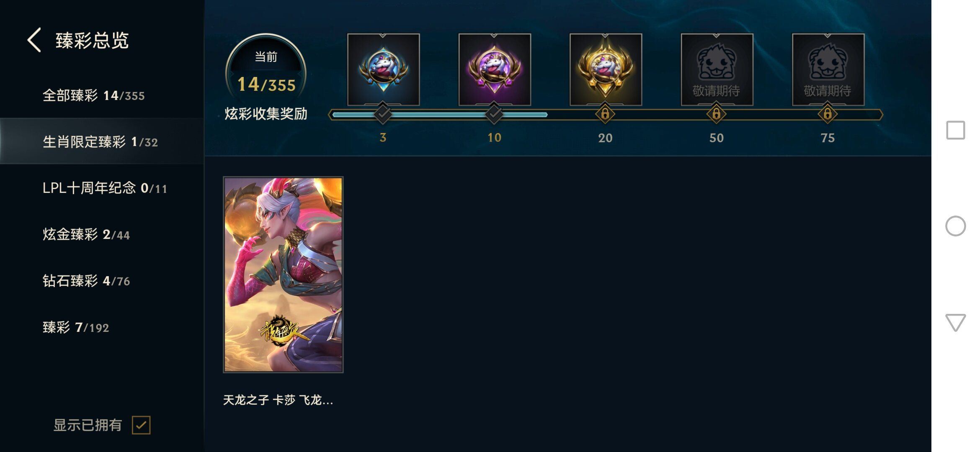This screenshot has height=452, width=980.
Task: Tap the lock marker above 50
Action: [717, 114]
